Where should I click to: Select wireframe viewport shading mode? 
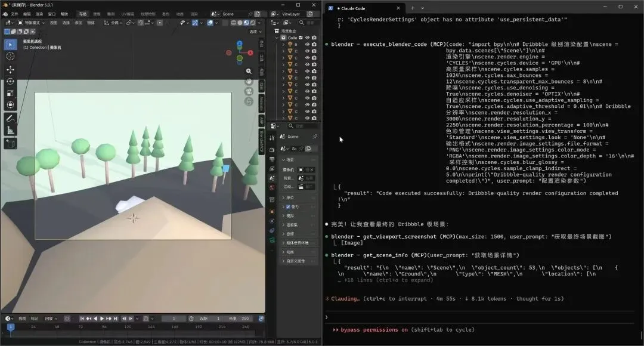234,23
